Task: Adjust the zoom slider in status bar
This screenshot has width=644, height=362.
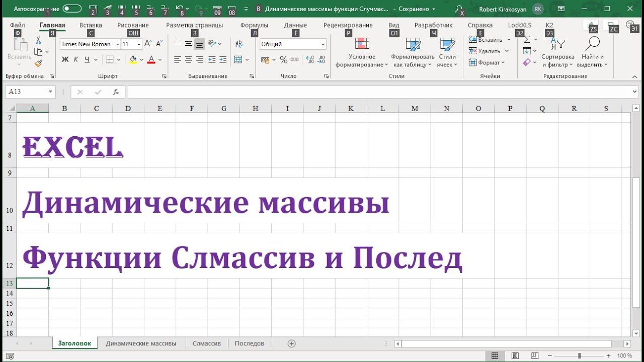Action: point(580,356)
